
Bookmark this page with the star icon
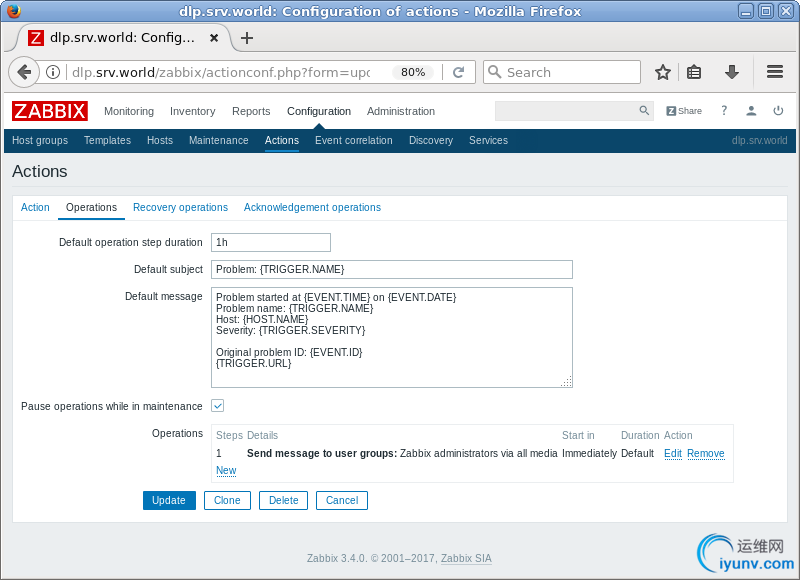pyautogui.click(x=663, y=72)
